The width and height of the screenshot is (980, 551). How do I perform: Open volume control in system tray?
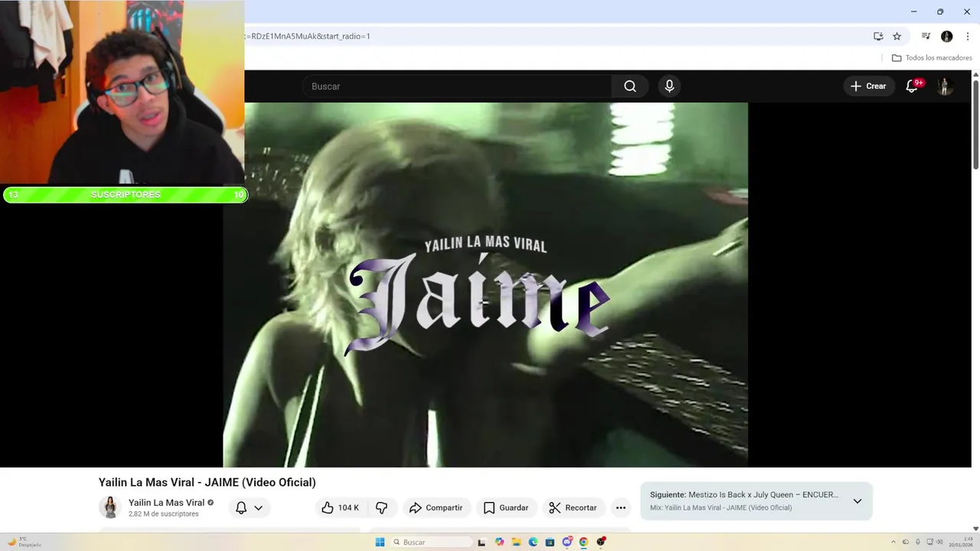(x=939, y=542)
